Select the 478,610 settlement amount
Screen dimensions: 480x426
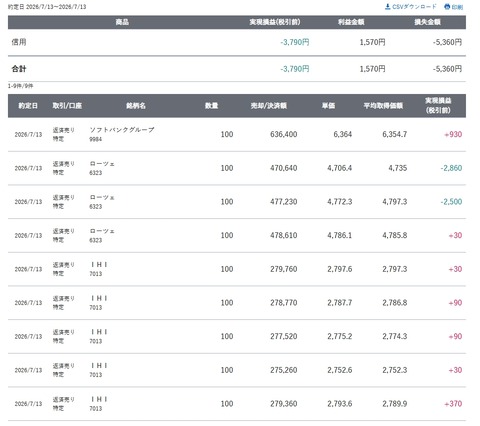pyautogui.click(x=284, y=235)
